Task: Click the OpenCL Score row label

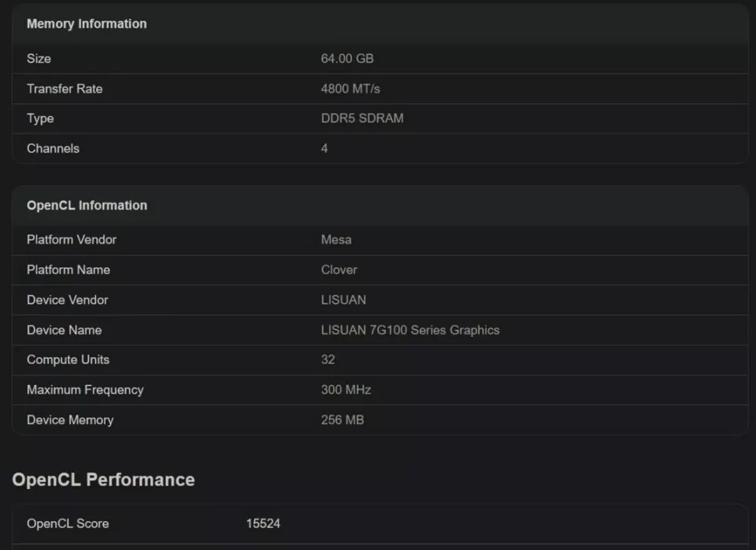Action: pyautogui.click(x=66, y=523)
